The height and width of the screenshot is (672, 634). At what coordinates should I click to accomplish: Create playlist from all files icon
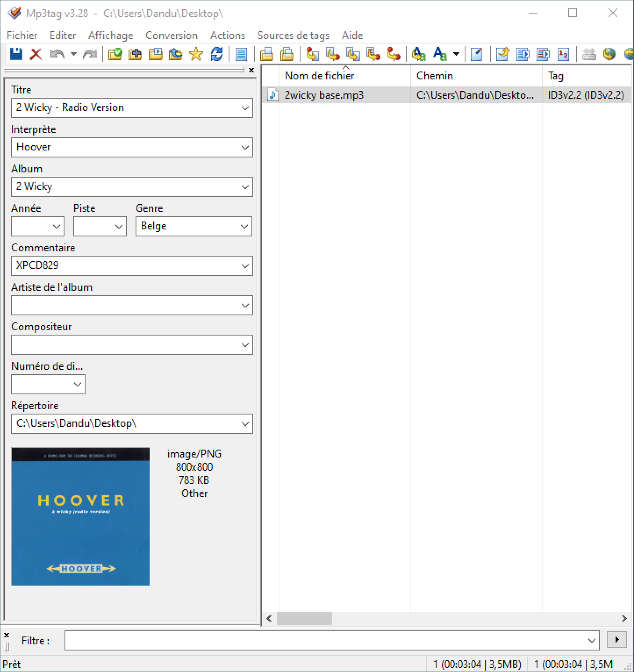523,54
